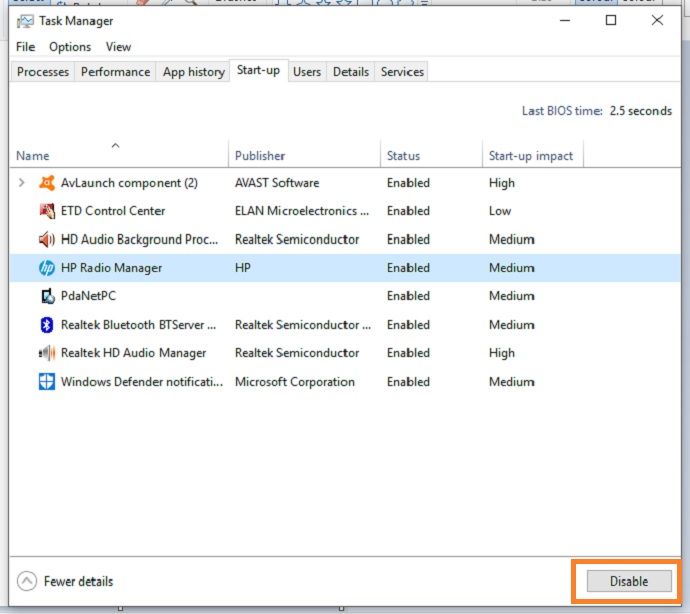Click the Last BIOS time 2.5 seconds value
690x614 pixels.
[x=641, y=111]
